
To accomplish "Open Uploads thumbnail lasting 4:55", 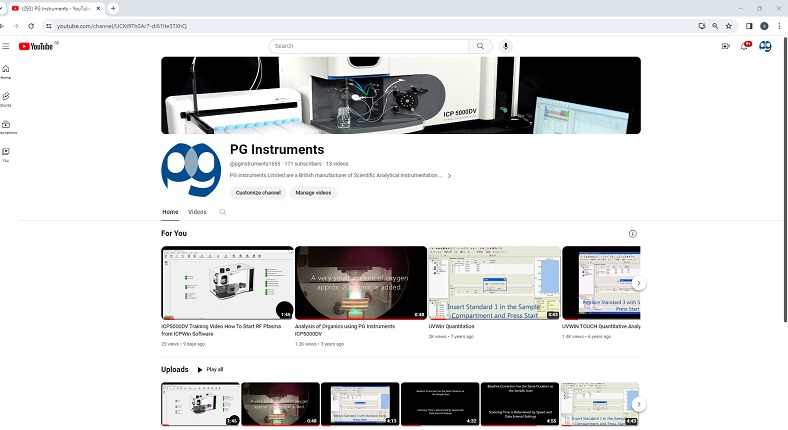I will [x=520, y=404].
